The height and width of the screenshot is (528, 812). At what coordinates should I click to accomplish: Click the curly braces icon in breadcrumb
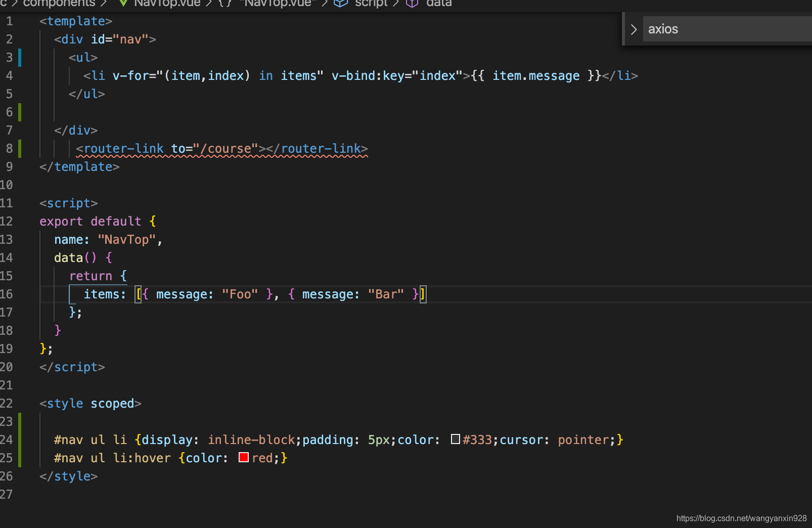(x=225, y=3)
